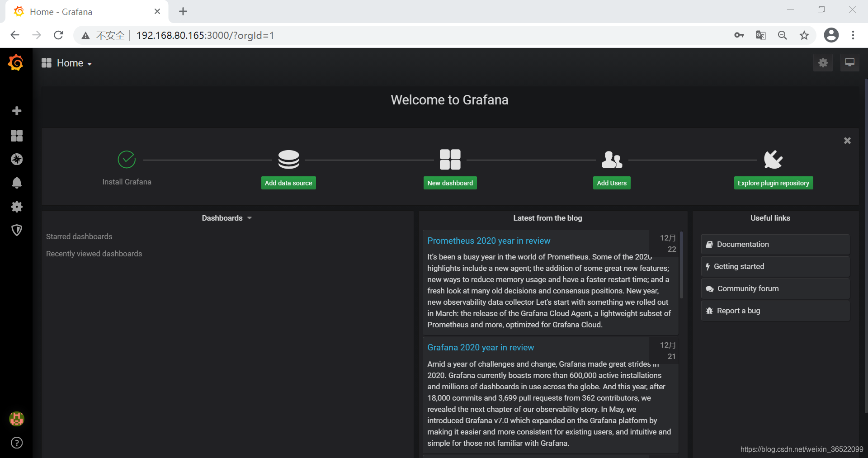Open Configuration gear in left sidebar
Viewport: 868px width, 458px height.
17,207
